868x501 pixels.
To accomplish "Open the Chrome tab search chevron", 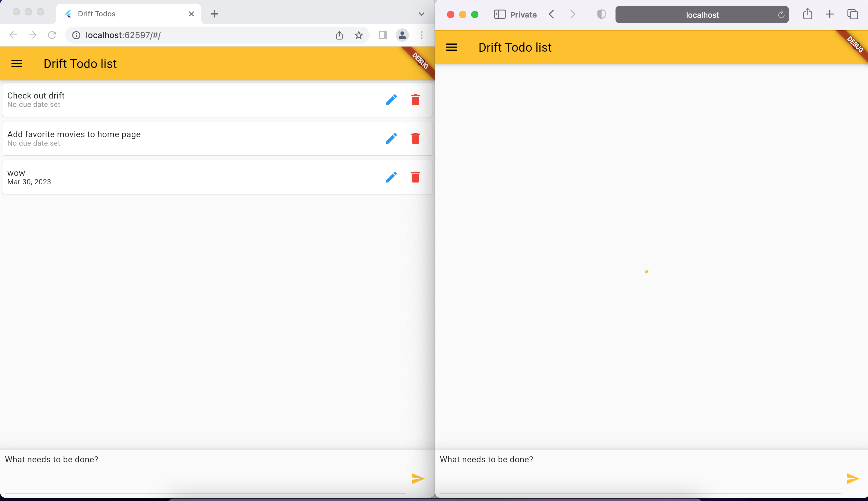I will pyautogui.click(x=421, y=14).
